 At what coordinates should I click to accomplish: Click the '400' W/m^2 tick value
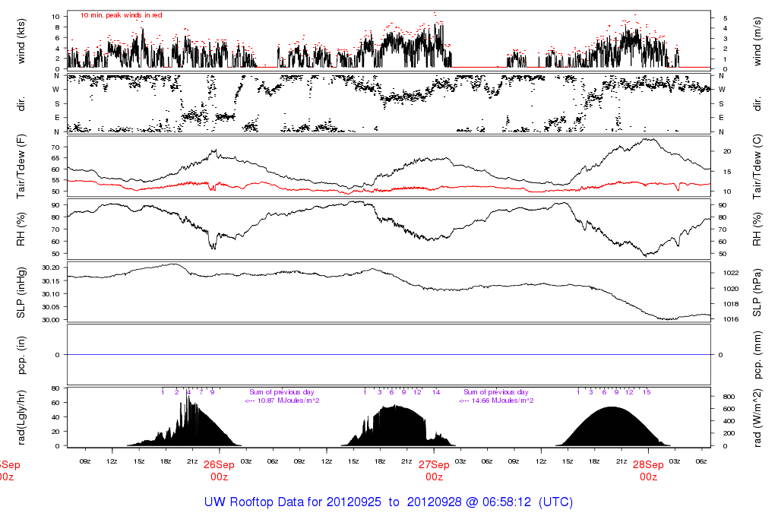(729, 421)
